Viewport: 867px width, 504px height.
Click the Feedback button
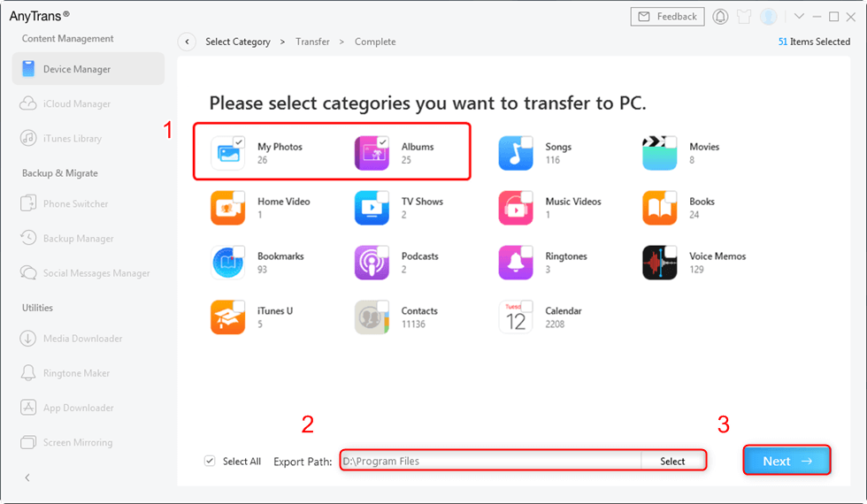(667, 17)
